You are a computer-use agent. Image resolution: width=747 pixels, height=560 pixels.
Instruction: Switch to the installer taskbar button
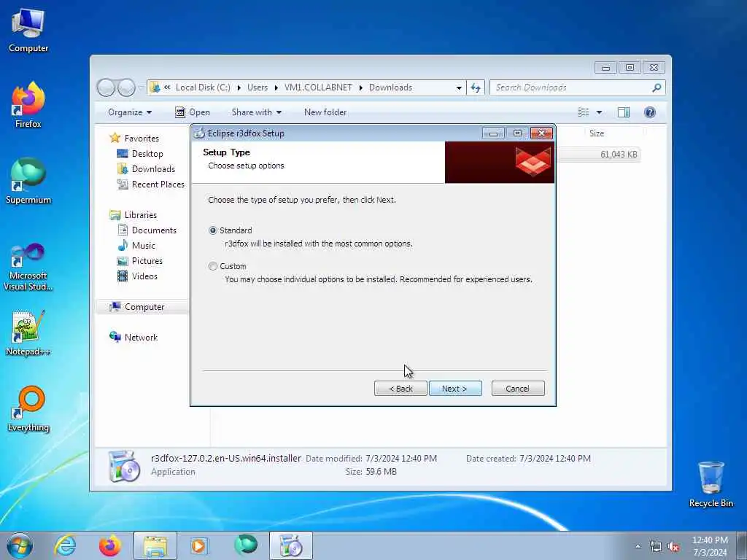(291, 545)
